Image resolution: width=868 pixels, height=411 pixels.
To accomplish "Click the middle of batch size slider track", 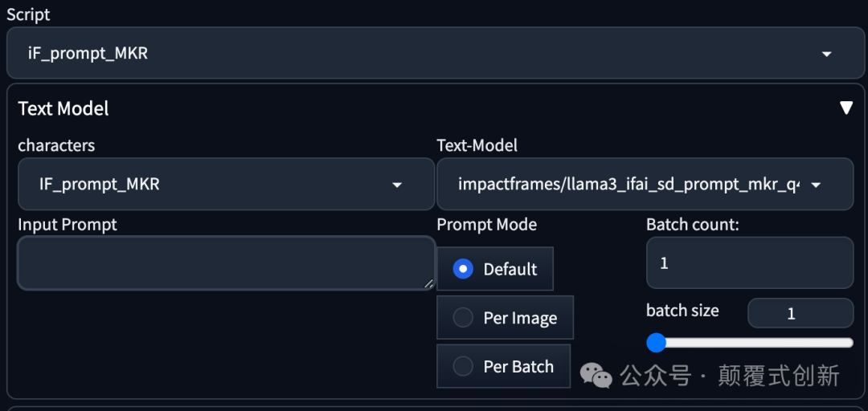I will (754, 343).
